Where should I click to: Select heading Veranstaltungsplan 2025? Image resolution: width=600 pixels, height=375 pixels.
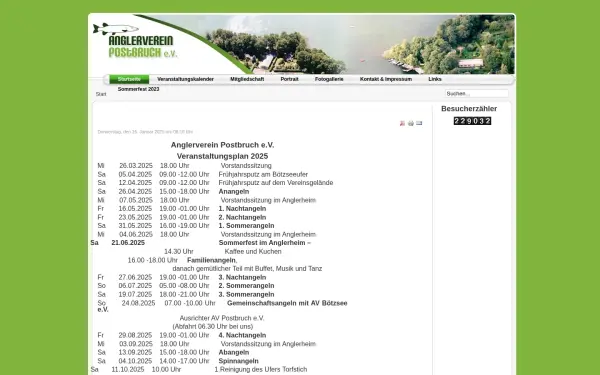click(x=222, y=156)
